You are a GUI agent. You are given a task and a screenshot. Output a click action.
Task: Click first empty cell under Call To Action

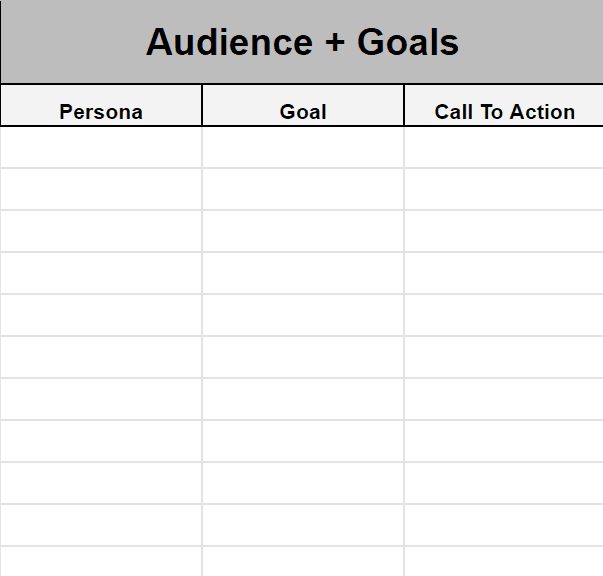pyautogui.click(x=504, y=147)
